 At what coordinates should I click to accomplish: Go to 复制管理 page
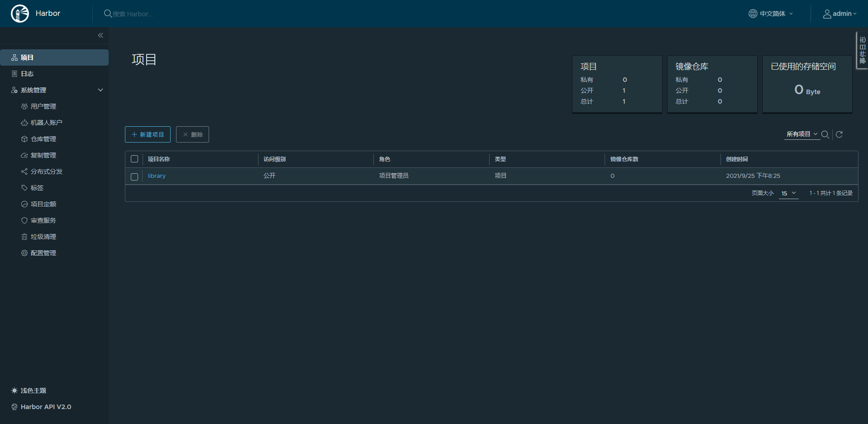[x=43, y=155]
